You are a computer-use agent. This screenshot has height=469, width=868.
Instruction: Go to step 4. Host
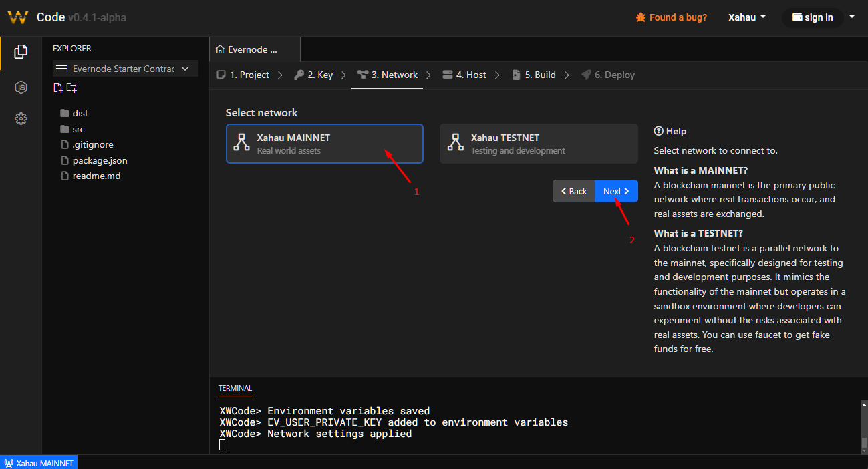[x=464, y=75]
